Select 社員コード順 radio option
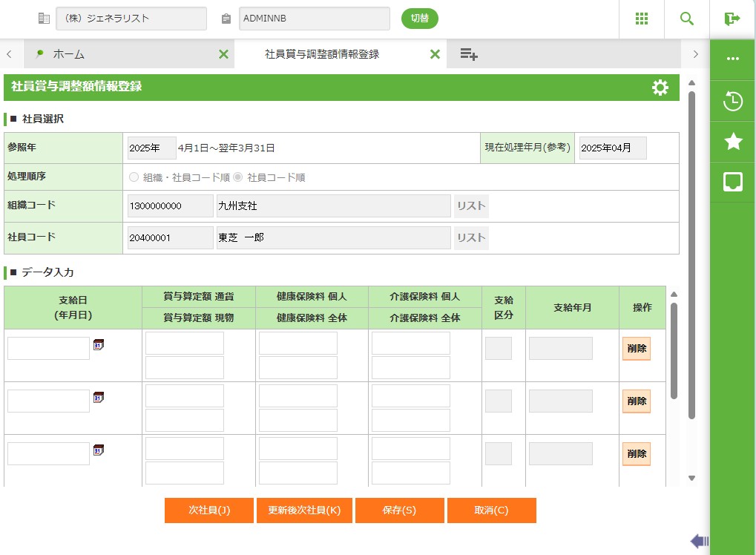The height and width of the screenshot is (555, 756). 238,178
